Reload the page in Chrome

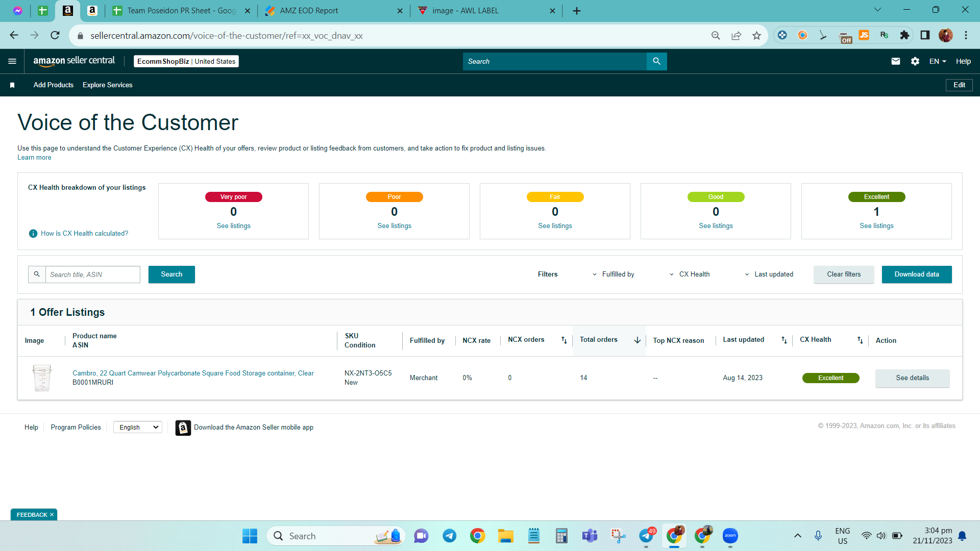click(x=55, y=35)
